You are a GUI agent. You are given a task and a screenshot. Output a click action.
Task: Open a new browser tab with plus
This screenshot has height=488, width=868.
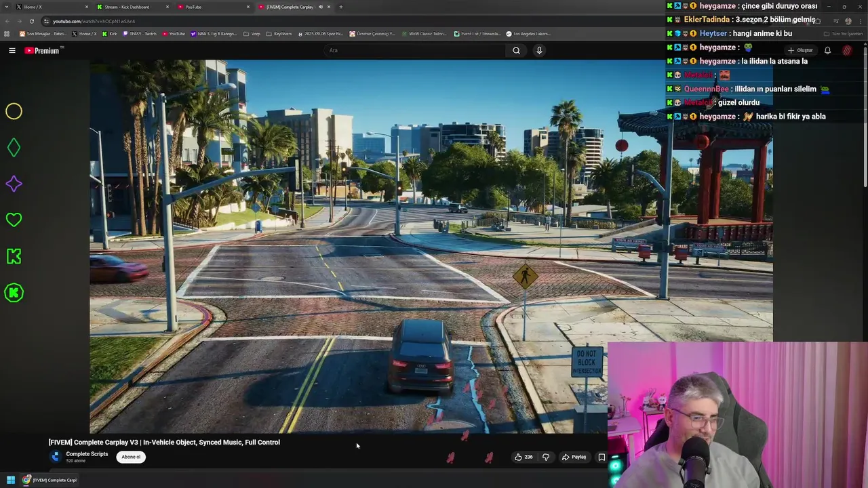pyautogui.click(x=340, y=7)
